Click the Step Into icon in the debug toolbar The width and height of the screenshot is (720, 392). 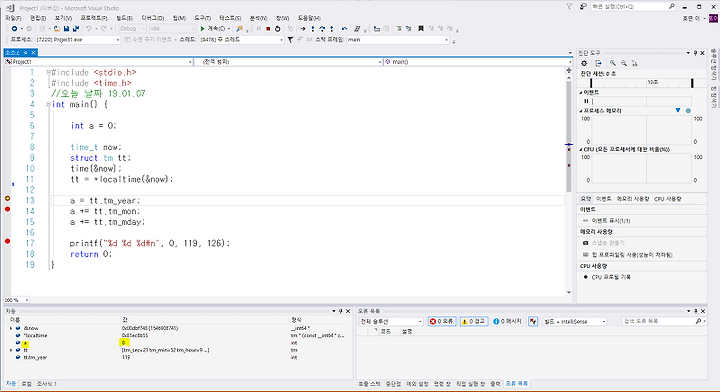[313, 28]
